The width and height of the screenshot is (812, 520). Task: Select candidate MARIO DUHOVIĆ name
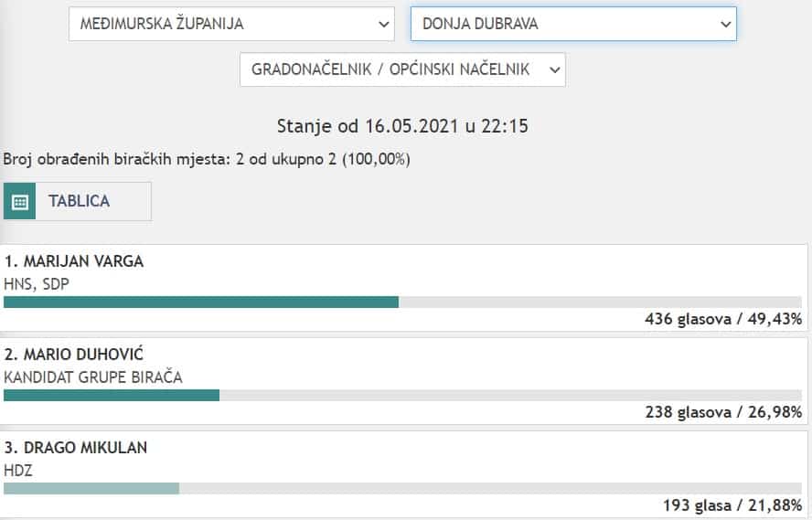click(74, 355)
